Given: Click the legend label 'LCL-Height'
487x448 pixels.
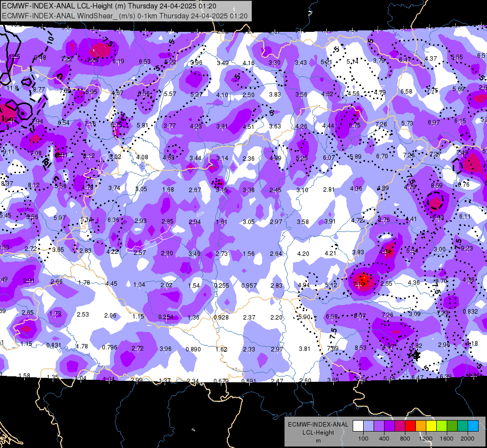Looking at the screenshot, I should (x=318, y=433).
